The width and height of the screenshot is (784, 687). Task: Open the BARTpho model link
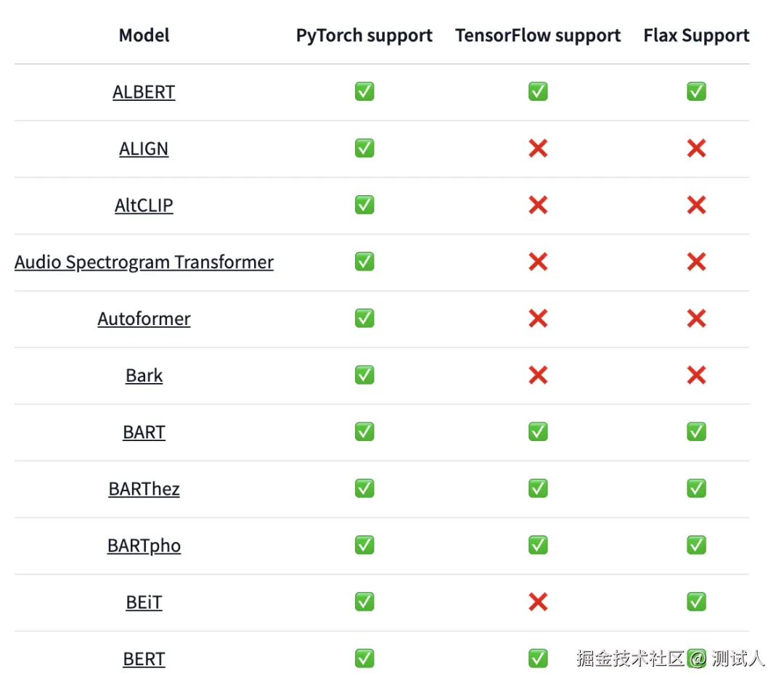point(144,545)
